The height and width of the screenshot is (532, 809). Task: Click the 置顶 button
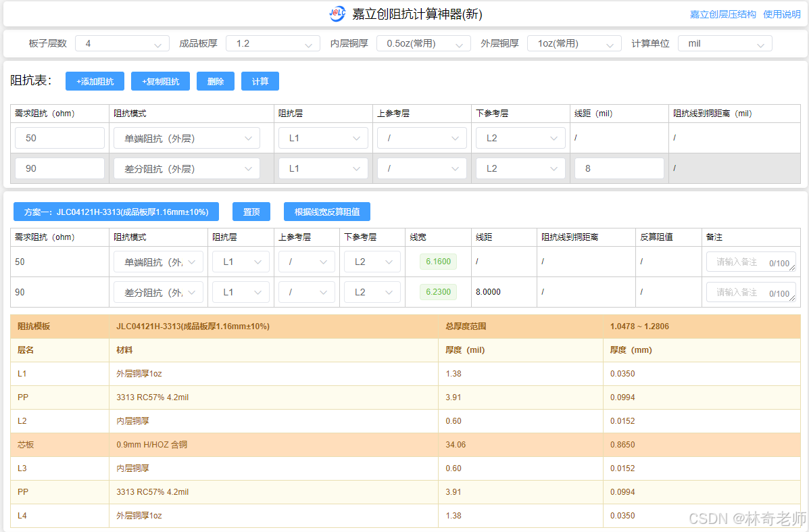point(251,212)
